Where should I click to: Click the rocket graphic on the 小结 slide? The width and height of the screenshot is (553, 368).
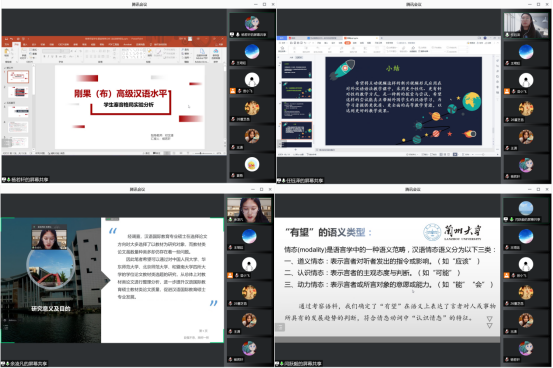(x=342, y=69)
